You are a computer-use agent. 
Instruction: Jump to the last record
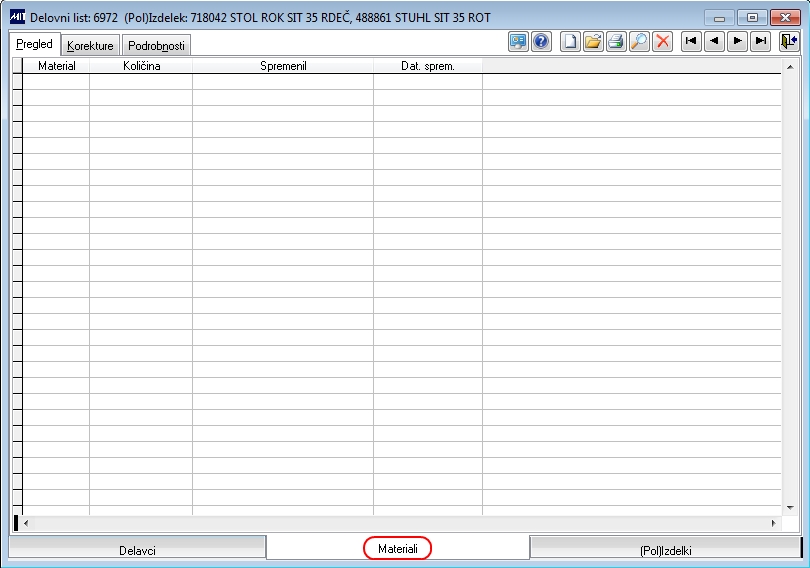[x=761, y=41]
